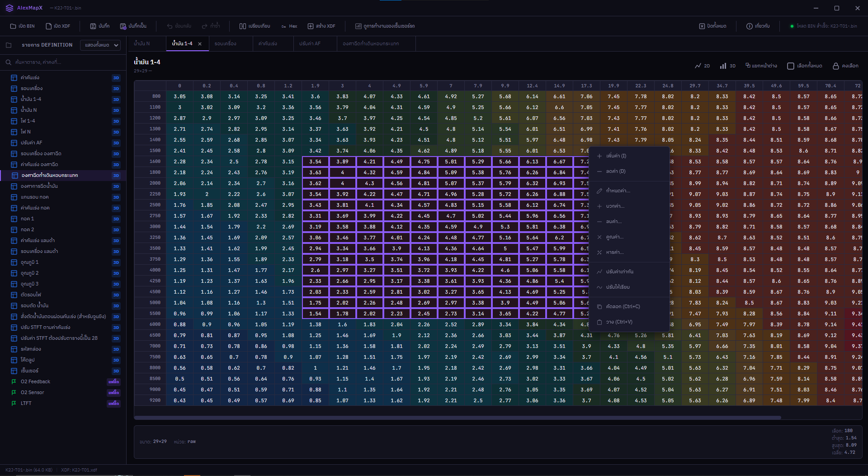868x476 pixels.
Task: Toggle the 2D graph view
Action: (x=702, y=66)
